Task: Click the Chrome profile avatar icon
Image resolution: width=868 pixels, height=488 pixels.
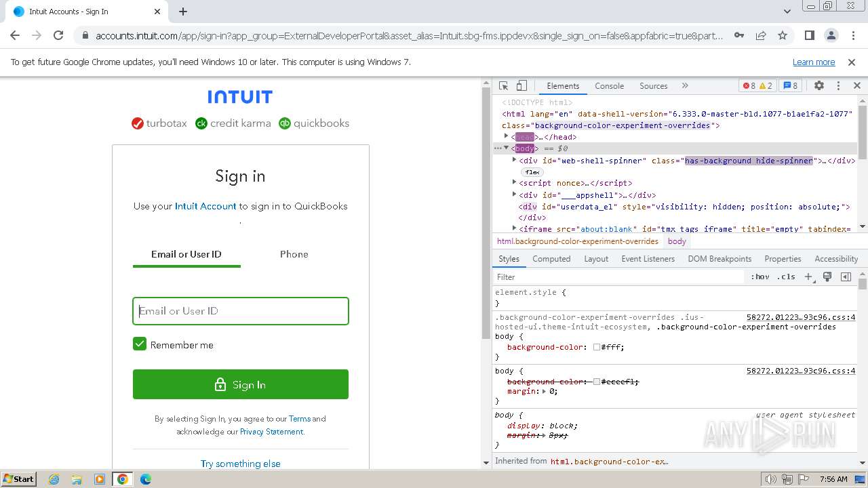Action: pos(831,35)
